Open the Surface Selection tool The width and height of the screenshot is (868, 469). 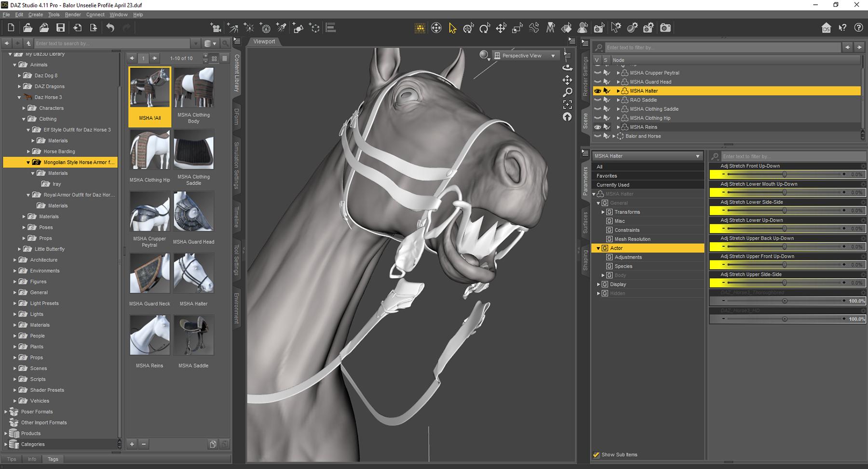[567, 28]
